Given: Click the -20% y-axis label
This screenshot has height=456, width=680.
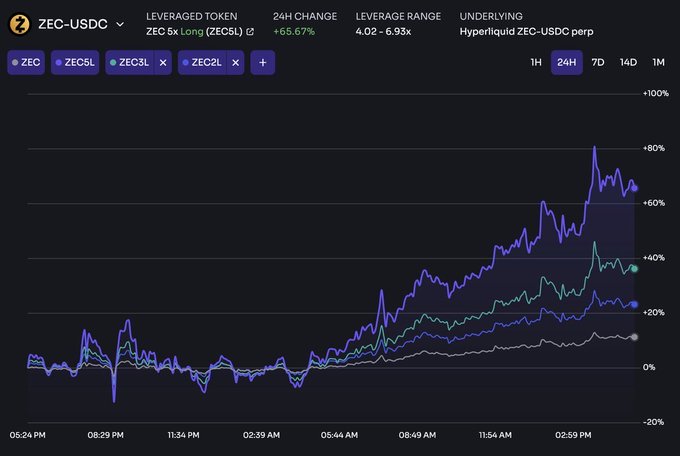Looking at the screenshot, I should [653, 422].
